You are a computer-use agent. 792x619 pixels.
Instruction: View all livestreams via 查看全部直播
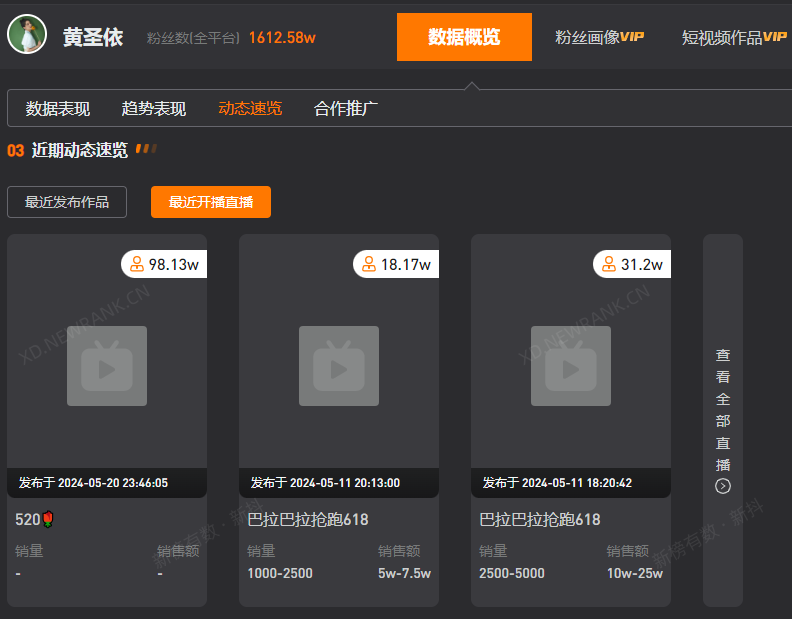click(x=723, y=420)
